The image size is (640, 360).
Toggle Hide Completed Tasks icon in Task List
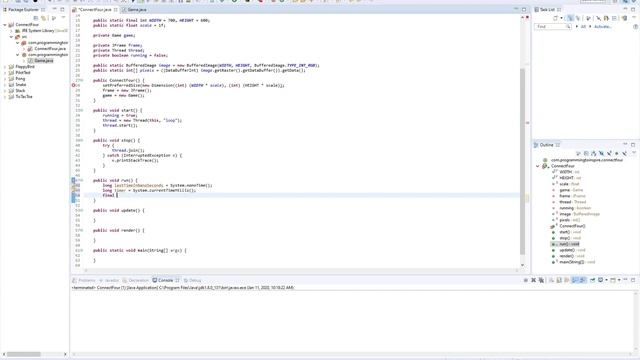[598, 18]
